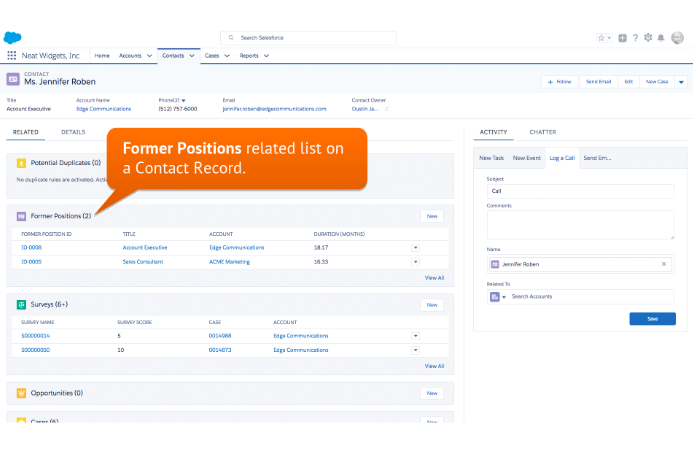Image resolution: width=693 pixels, height=453 pixels.
Task: Select the New Event activity tab
Action: pyautogui.click(x=526, y=158)
